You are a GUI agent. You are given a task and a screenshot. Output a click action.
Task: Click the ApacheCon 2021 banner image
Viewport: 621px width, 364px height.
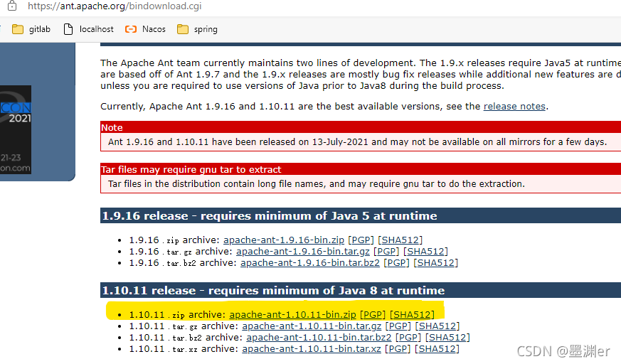[16, 130]
